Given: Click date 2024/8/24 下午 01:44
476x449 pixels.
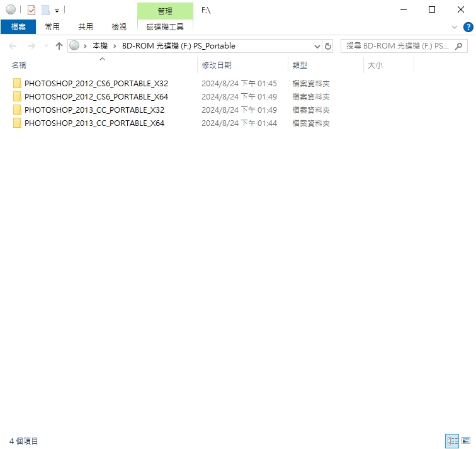Looking at the screenshot, I should pyautogui.click(x=239, y=123).
